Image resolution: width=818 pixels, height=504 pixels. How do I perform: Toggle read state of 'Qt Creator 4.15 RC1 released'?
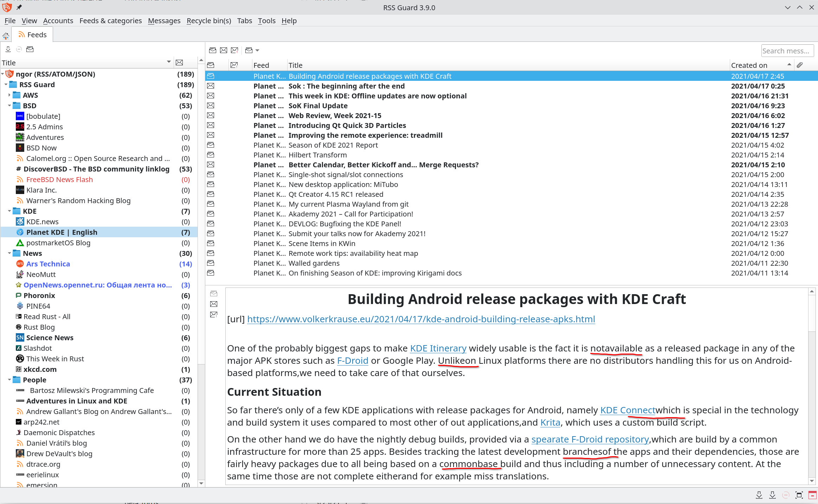pyautogui.click(x=211, y=194)
